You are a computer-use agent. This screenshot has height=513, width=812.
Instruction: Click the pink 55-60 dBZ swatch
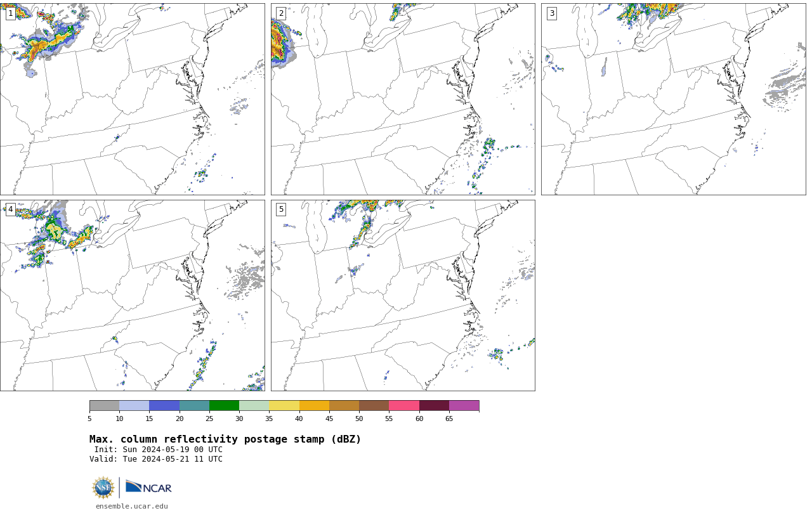[x=404, y=405]
